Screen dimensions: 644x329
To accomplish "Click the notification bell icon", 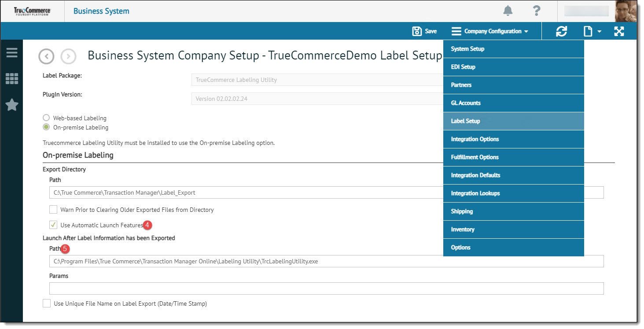I will 508,11.
